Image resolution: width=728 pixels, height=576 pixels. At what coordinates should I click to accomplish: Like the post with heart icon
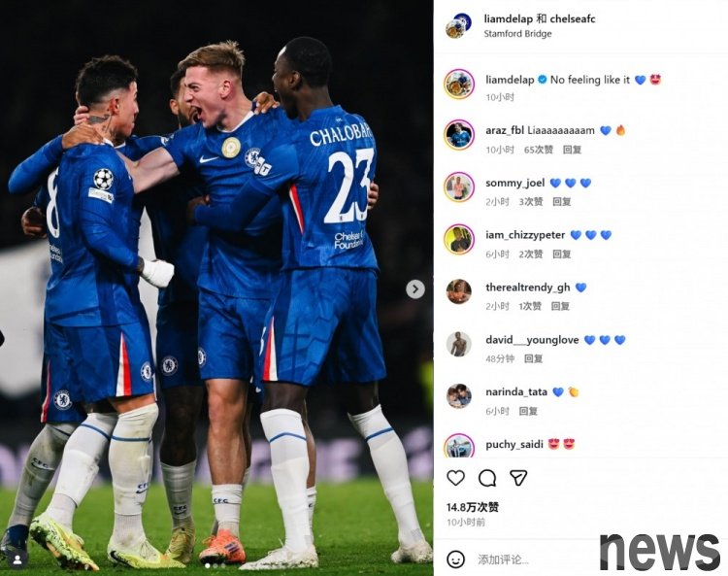[455, 478]
